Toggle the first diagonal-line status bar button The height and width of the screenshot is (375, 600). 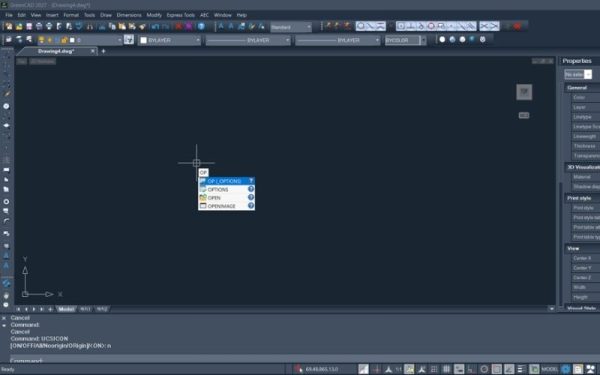click(x=363, y=369)
